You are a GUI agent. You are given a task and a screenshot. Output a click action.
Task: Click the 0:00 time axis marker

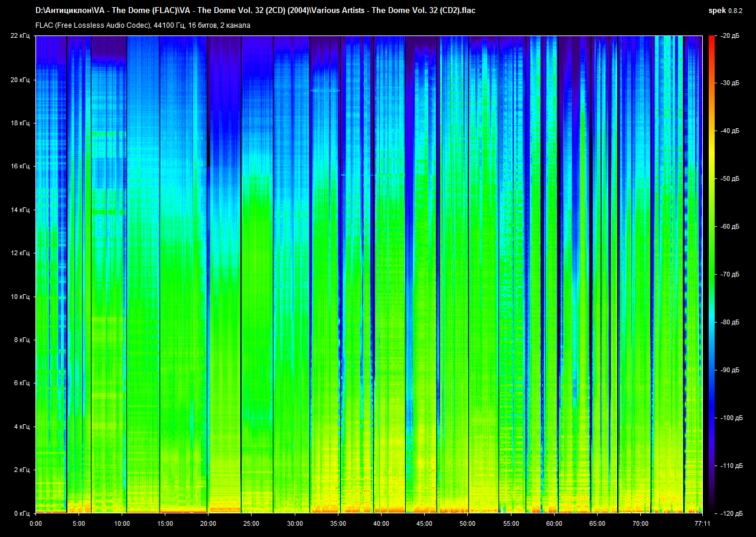(35, 523)
